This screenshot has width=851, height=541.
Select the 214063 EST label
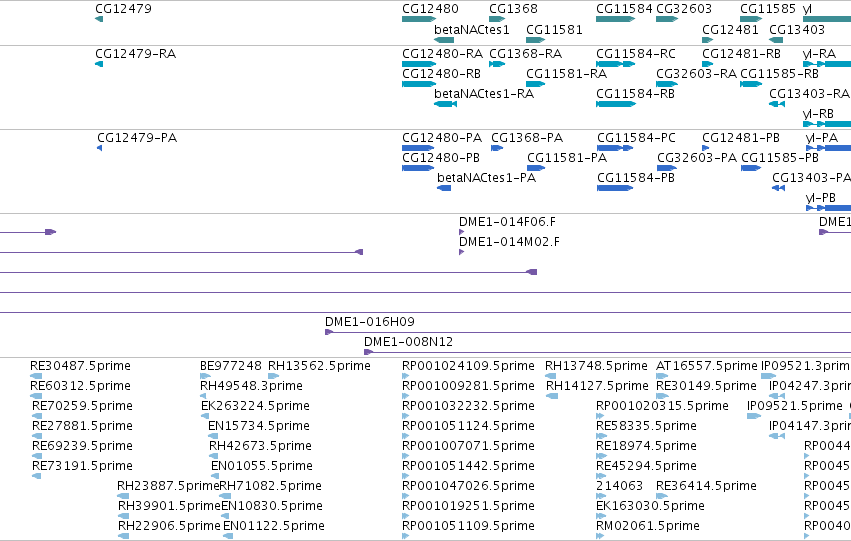click(619, 486)
